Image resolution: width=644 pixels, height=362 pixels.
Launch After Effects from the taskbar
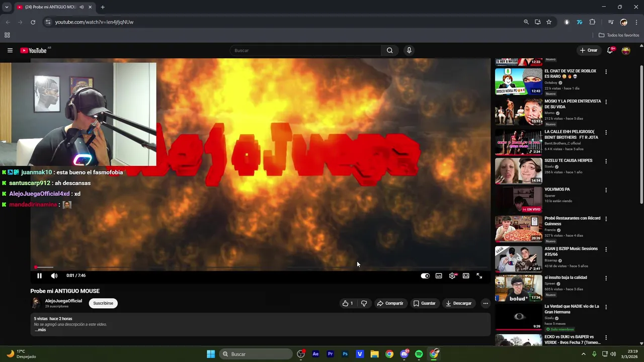click(x=315, y=354)
